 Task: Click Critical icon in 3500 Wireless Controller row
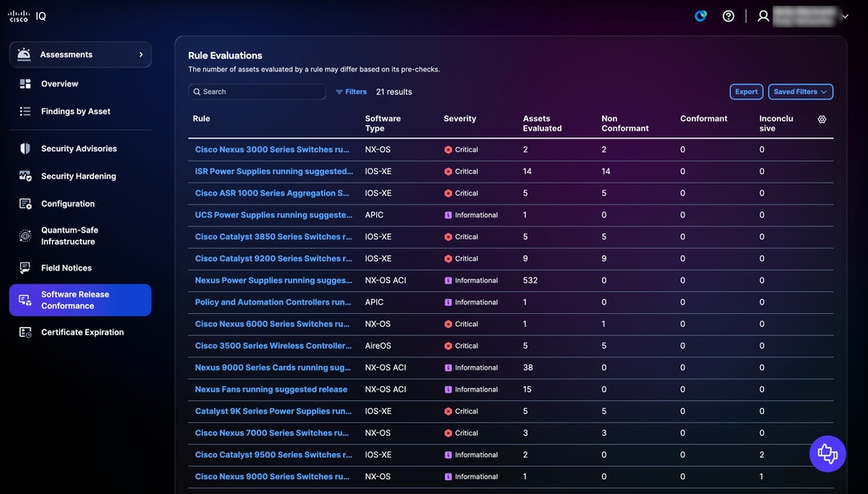click(x=448, y=345)
